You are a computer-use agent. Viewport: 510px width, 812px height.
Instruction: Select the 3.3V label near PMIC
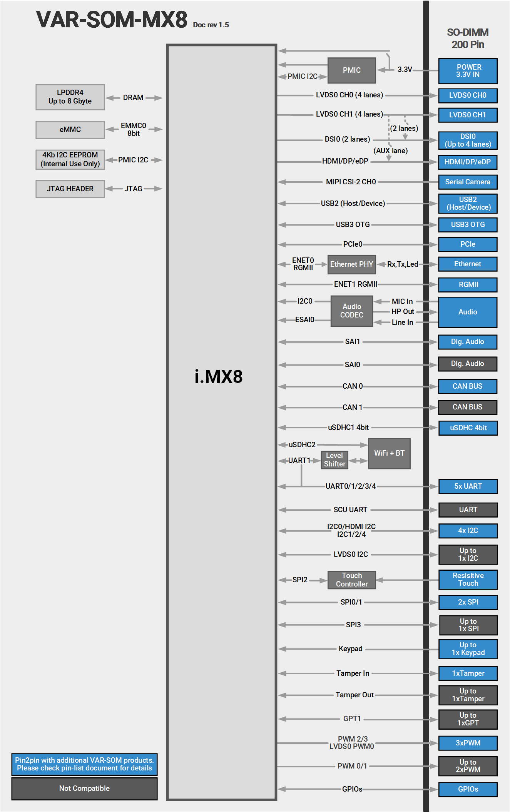tap(405, 70)
